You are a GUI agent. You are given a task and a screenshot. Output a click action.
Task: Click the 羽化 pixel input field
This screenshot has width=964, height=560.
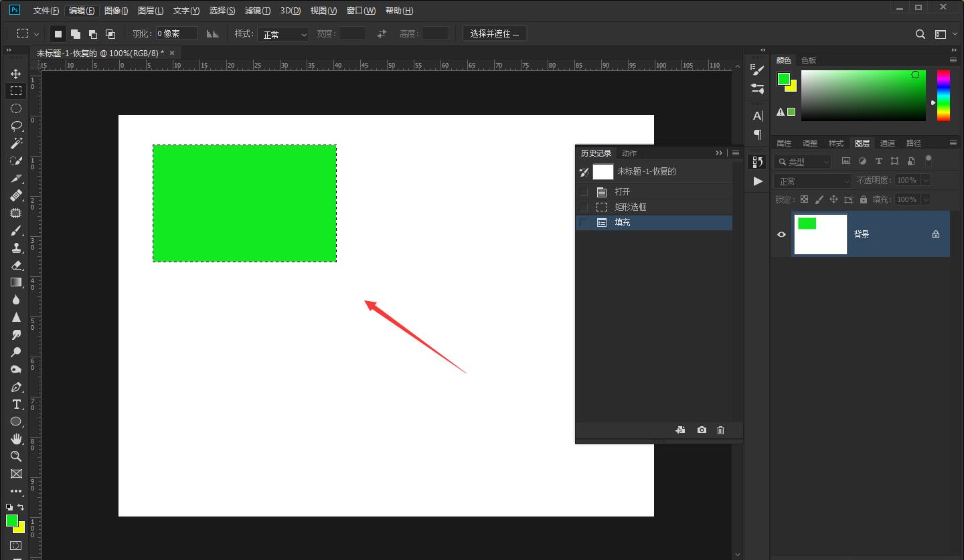[177, 33]
